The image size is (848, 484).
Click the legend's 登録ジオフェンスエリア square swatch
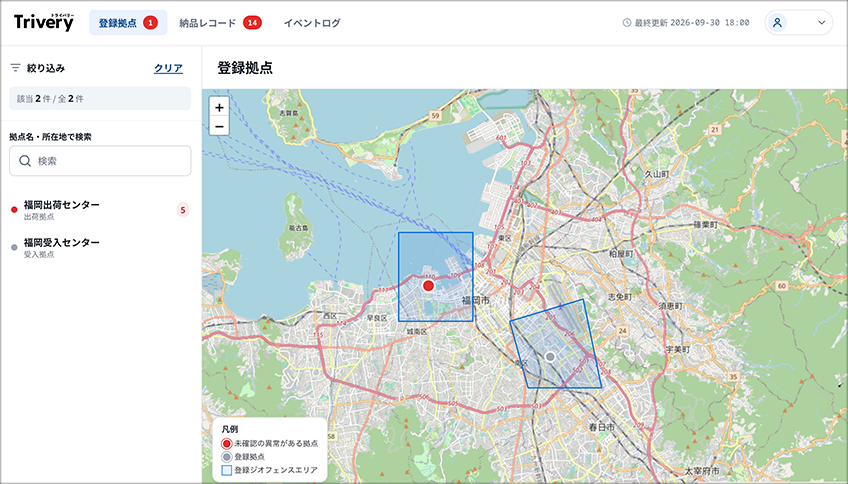227,470
